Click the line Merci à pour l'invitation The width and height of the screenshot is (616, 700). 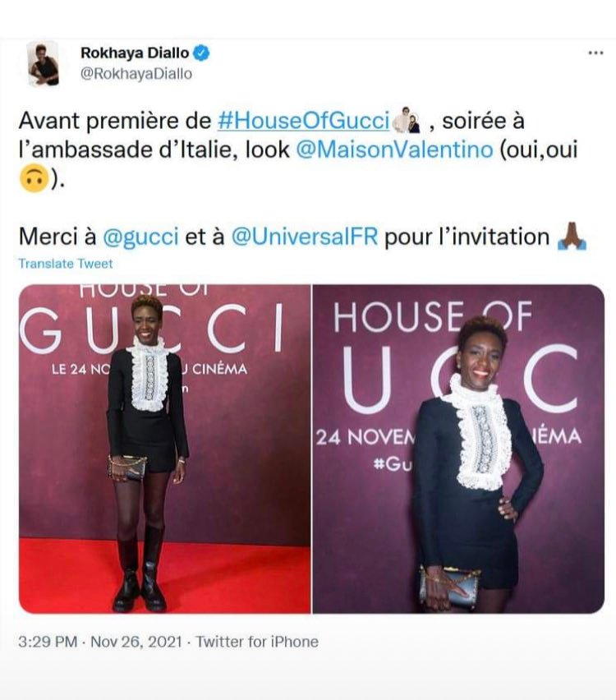click(302, 237)
